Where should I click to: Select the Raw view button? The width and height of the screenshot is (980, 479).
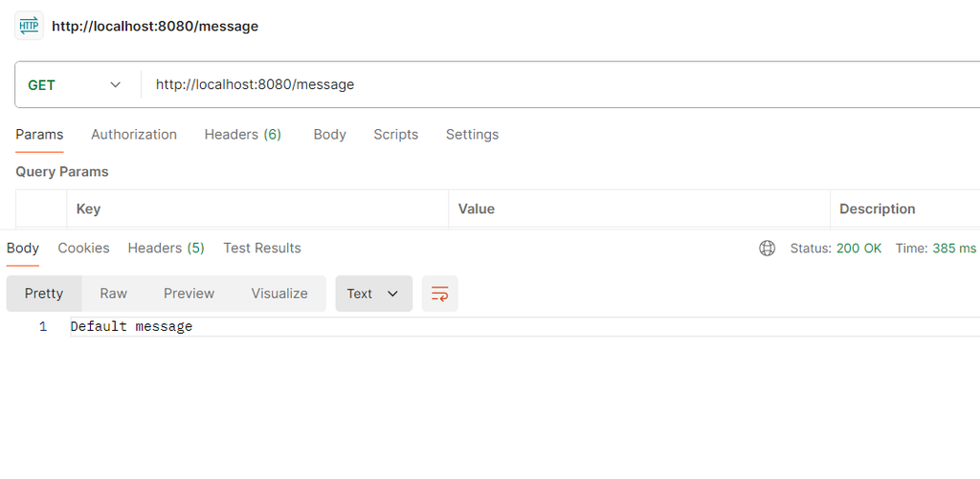point(114,294)
